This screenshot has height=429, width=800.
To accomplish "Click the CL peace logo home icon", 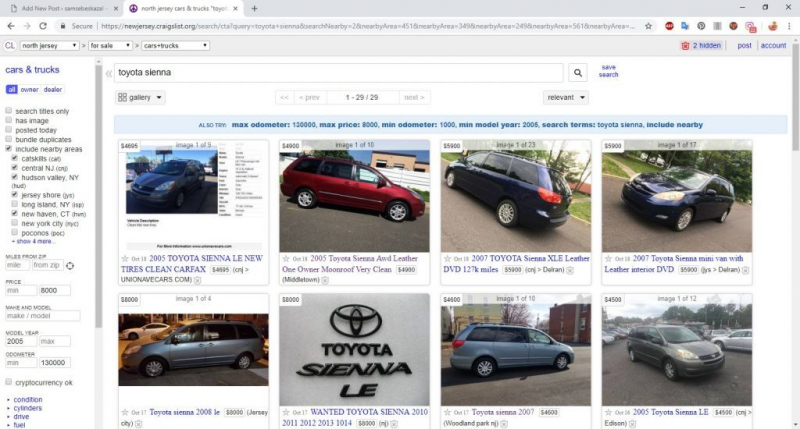I will click(9, 46).
